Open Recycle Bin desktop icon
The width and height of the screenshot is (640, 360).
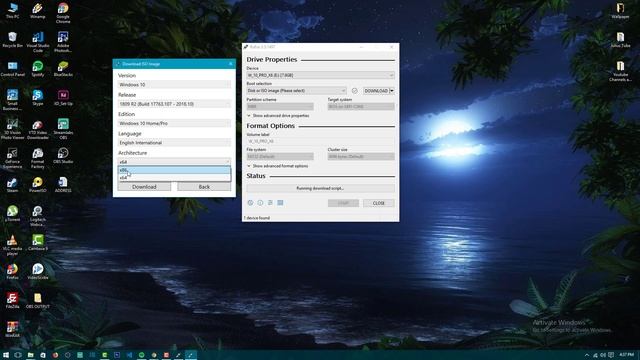(12, 40)
